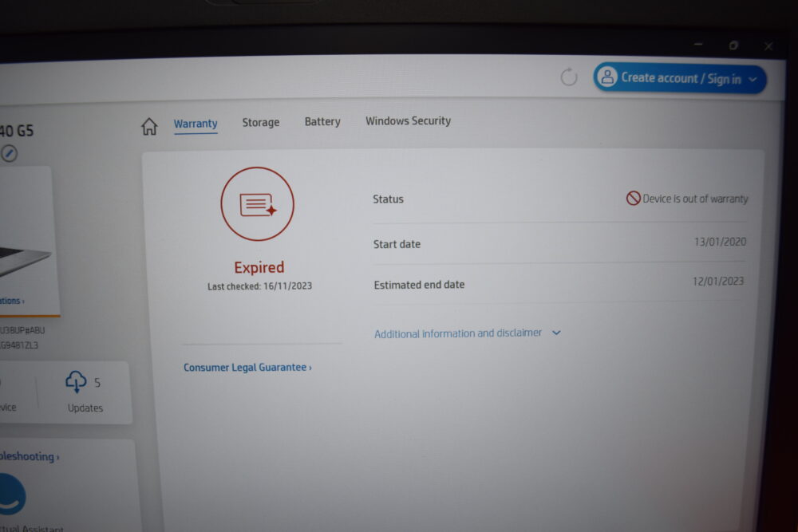
Task: Click the Virtual Assistant smile icon
Action: [x=11, y=495]
